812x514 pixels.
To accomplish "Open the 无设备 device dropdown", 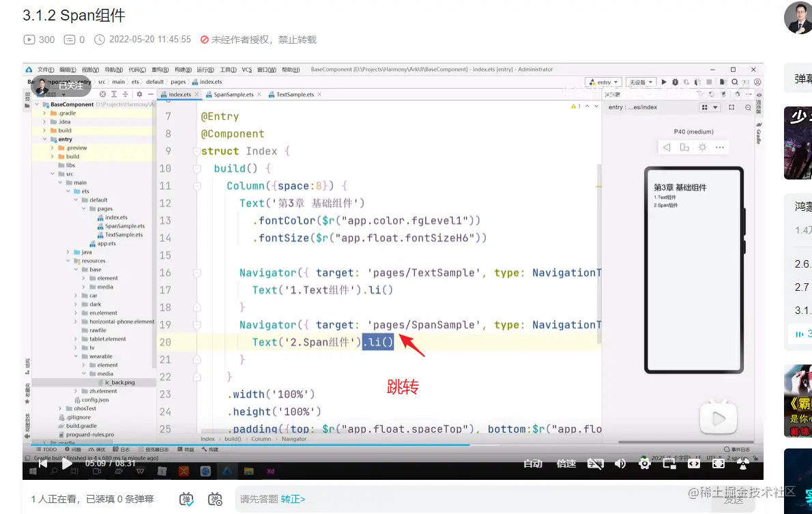I will [641, 82].
